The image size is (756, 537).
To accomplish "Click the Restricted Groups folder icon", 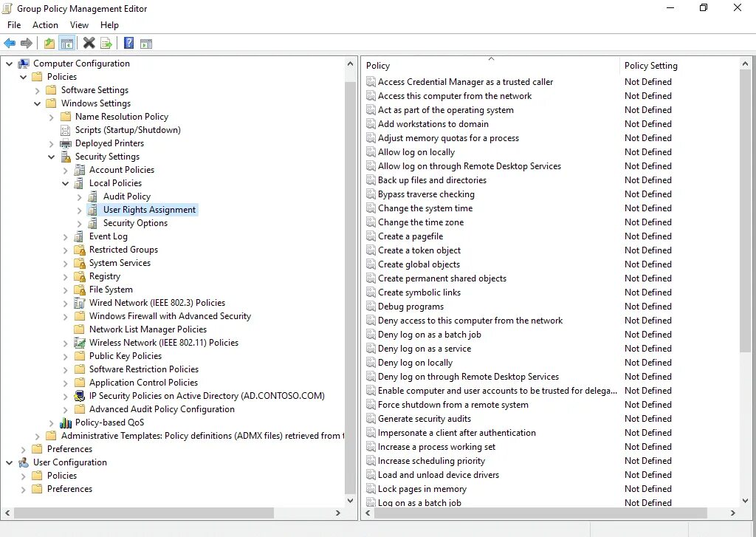I will [80, 250].
